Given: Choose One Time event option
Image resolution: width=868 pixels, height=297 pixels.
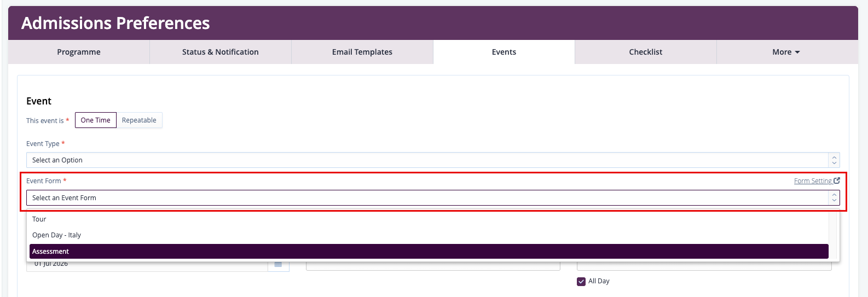Looking at the screenshot, I should click(x=96, y=120).
